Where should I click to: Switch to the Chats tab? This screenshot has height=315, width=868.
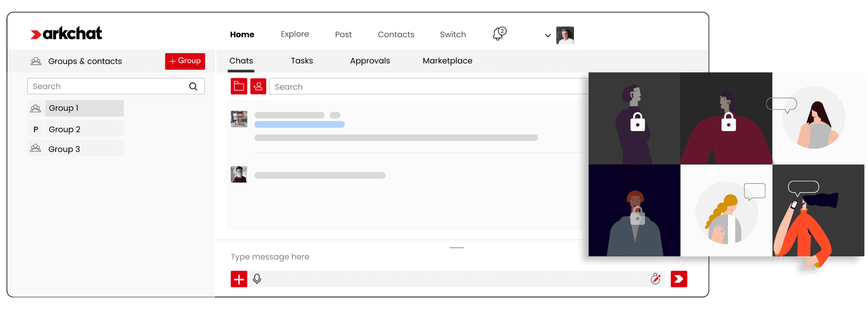(x=241, y=61)
